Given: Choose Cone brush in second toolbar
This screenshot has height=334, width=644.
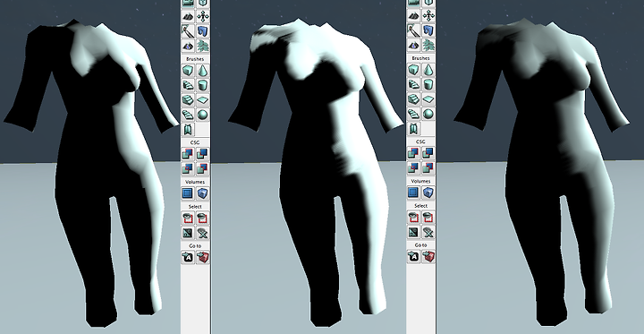Looking at the screenshot, I should coord(428,70).
